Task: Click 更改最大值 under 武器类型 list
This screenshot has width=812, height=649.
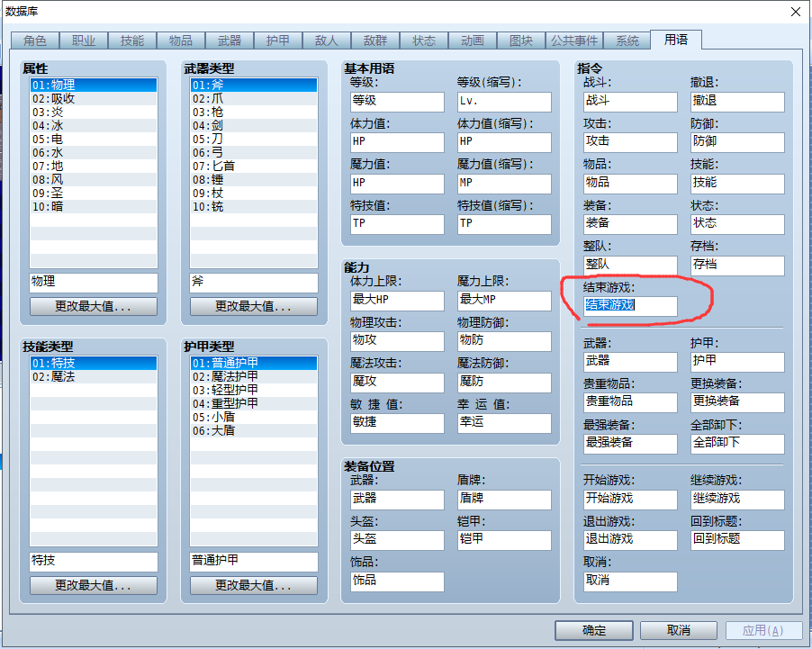Action: (254, 307)
